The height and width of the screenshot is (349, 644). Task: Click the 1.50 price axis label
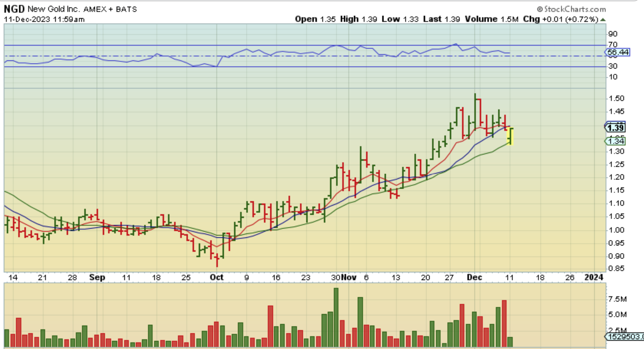[616, 98]
